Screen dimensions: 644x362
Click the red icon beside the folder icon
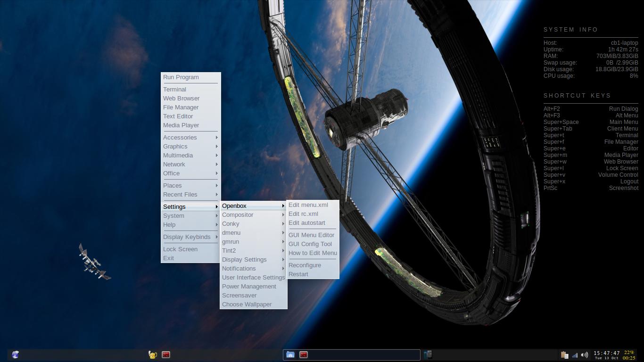point(304,354)
